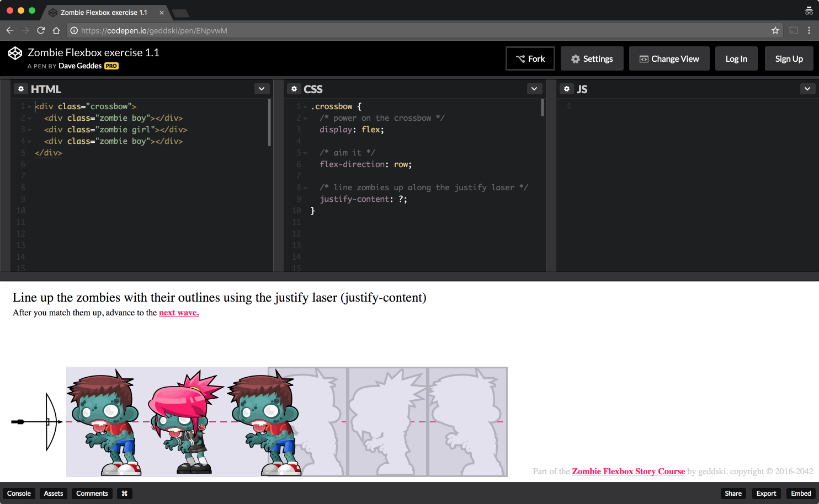Open the Comments panel
The height and width of the screenshot is (504, 819).
tap(92, 494)
